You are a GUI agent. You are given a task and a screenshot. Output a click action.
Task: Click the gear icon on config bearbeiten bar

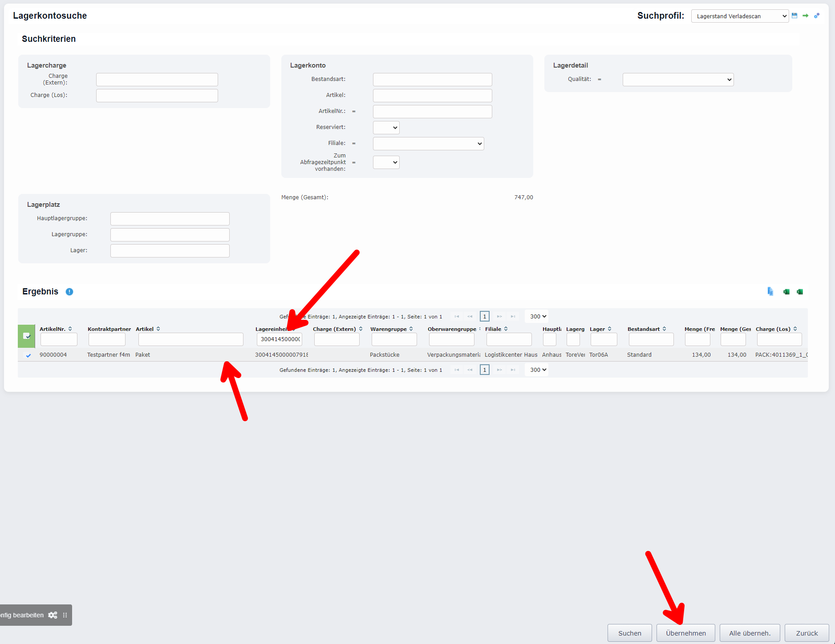click(53, 615)
